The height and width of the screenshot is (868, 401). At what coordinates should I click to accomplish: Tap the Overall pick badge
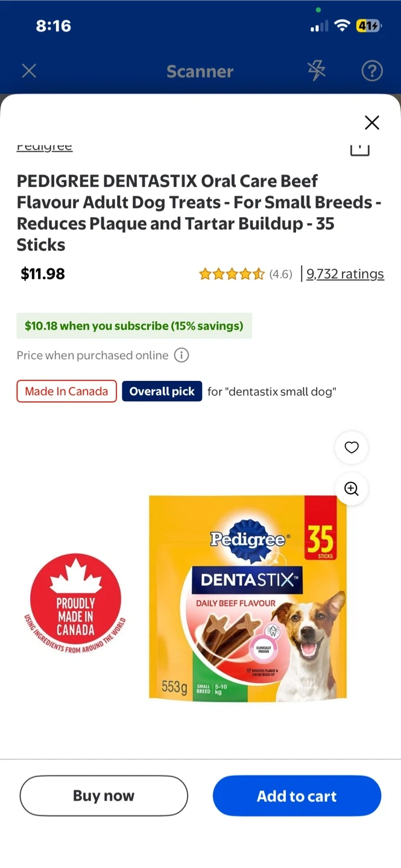[162, 391]
